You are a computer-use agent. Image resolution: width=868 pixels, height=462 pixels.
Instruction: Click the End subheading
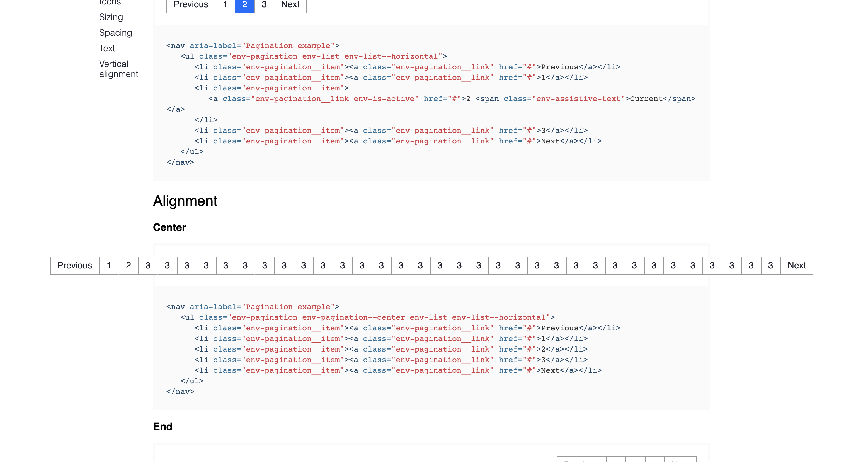click(x=163, y=427)
